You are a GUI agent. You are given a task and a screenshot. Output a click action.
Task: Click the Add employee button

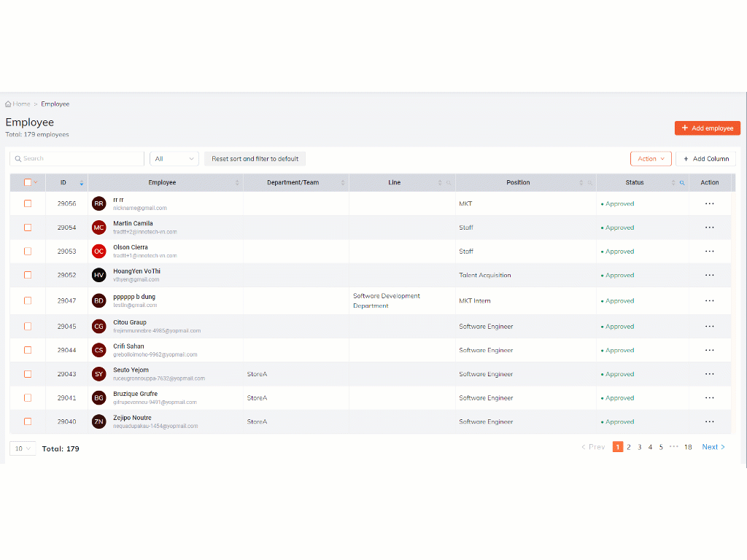coord(707,128)
